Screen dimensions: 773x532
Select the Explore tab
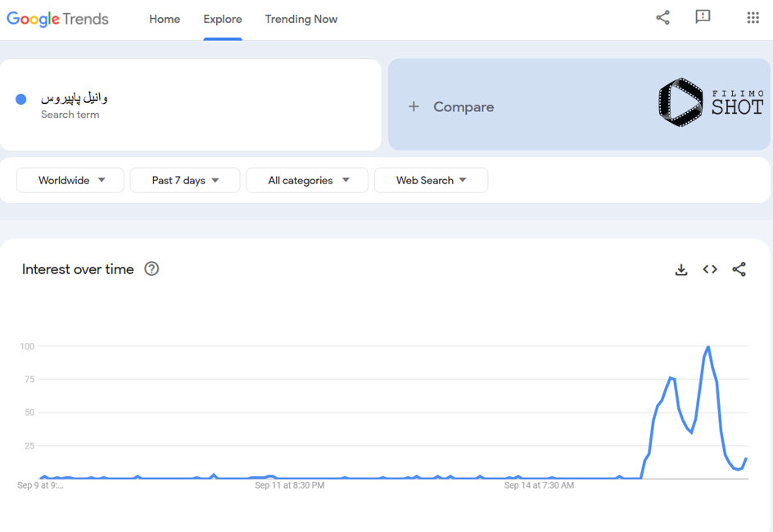[223, 19]
